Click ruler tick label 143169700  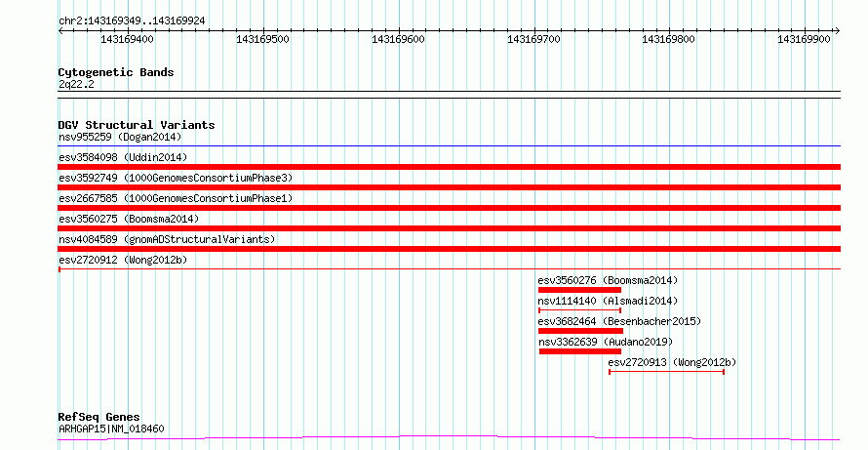pos(533,39)
